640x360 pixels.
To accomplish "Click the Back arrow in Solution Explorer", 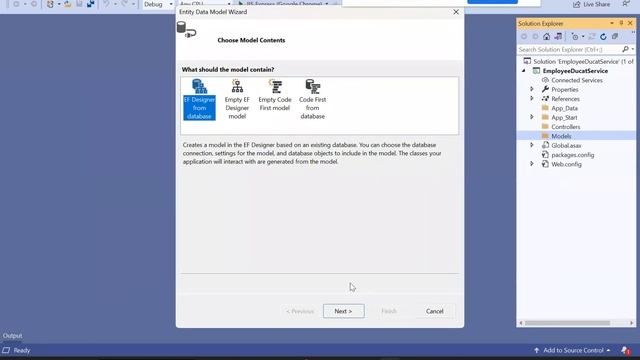I will pyautogui.click(x=524, y=36).
